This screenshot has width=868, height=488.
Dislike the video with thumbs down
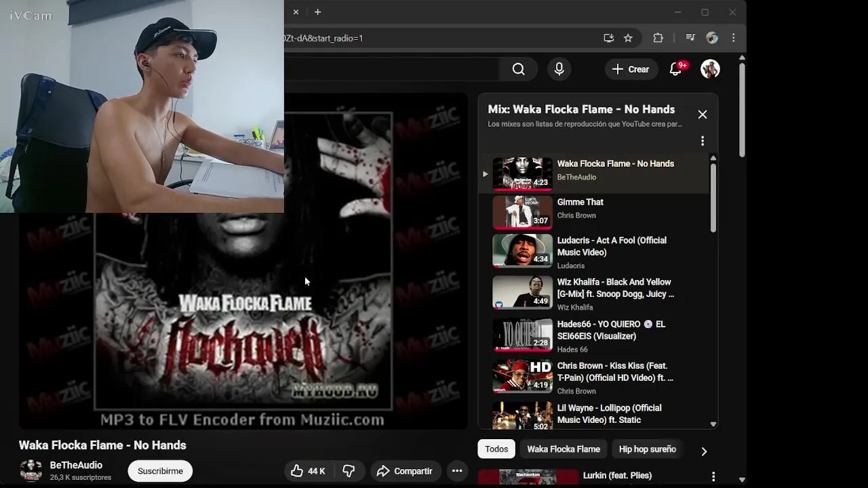point(349,471)
